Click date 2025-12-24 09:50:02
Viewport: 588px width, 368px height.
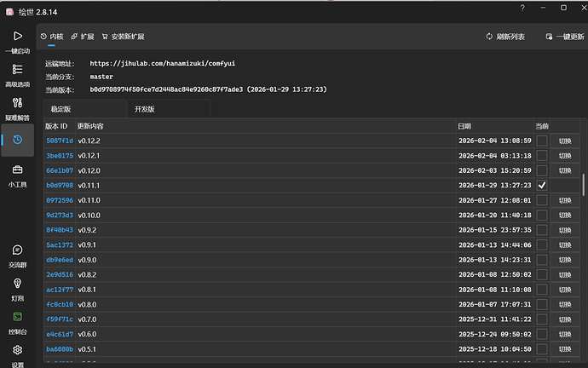pos(494,334)
